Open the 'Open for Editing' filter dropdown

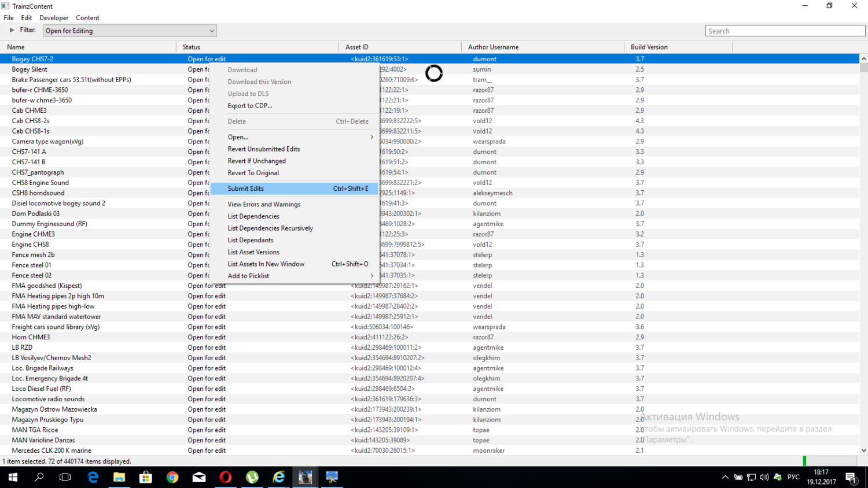[130, 31]
